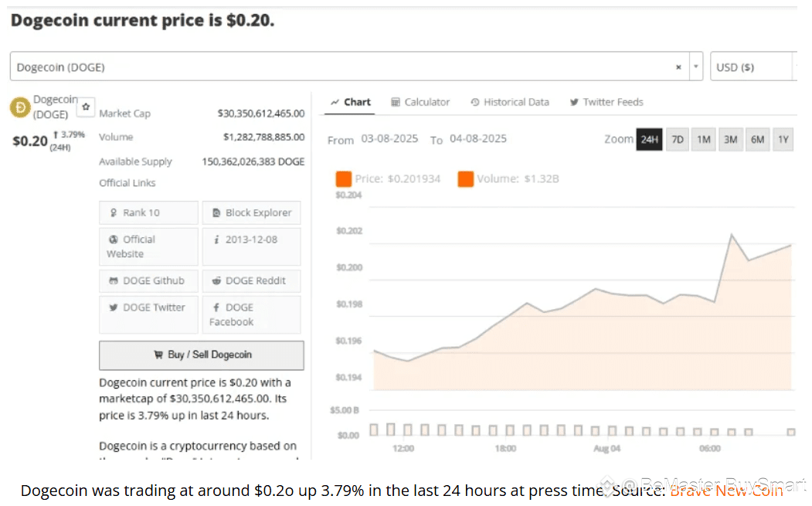Select the 24H zoom range
This screenshot has height=506, width=812.
[649, 139]
